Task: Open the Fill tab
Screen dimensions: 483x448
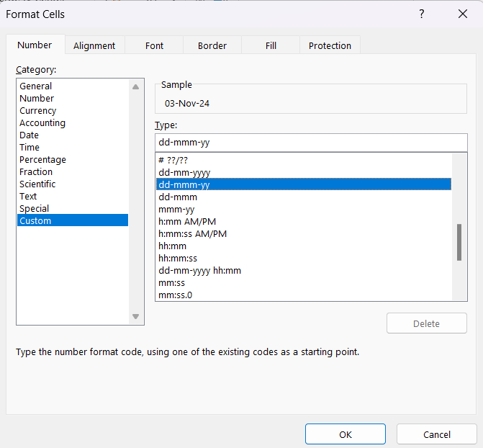Action: [271, 45]
